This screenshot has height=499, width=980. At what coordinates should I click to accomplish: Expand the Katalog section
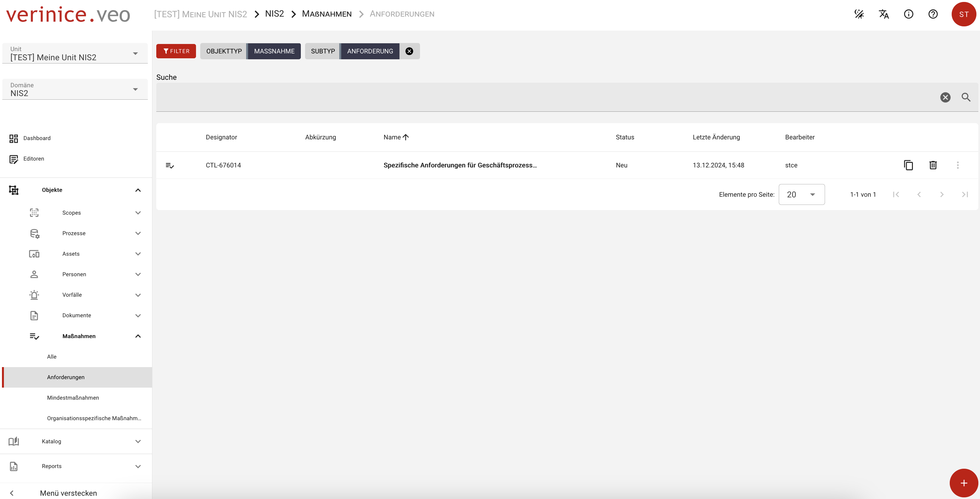tap(138, 441)
